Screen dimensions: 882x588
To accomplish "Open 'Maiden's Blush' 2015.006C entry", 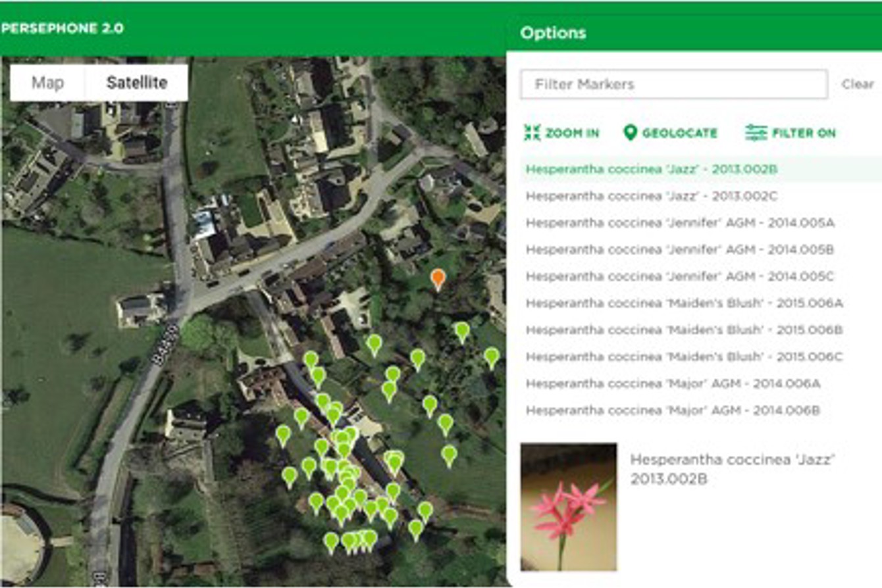I will click(x=684, y=357).
